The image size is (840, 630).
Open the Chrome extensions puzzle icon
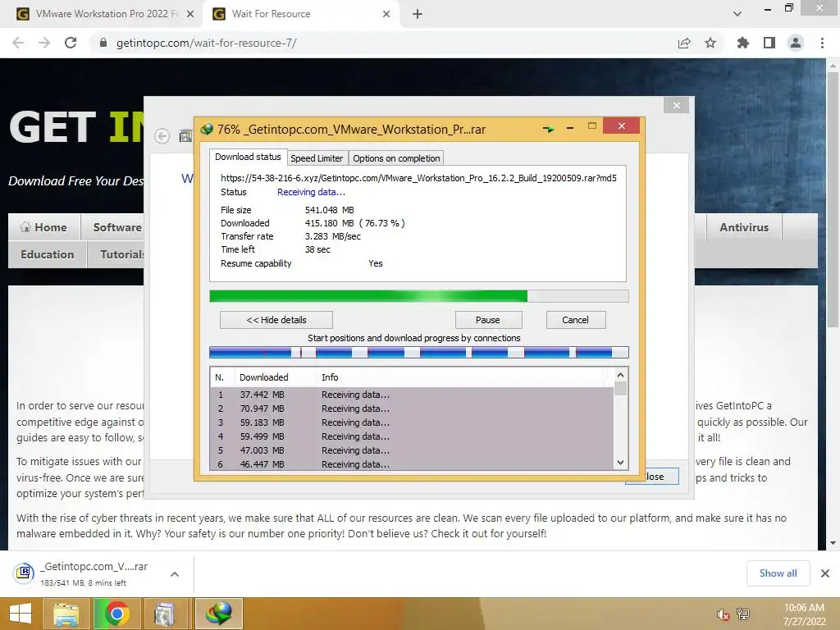tap(742, 43)
